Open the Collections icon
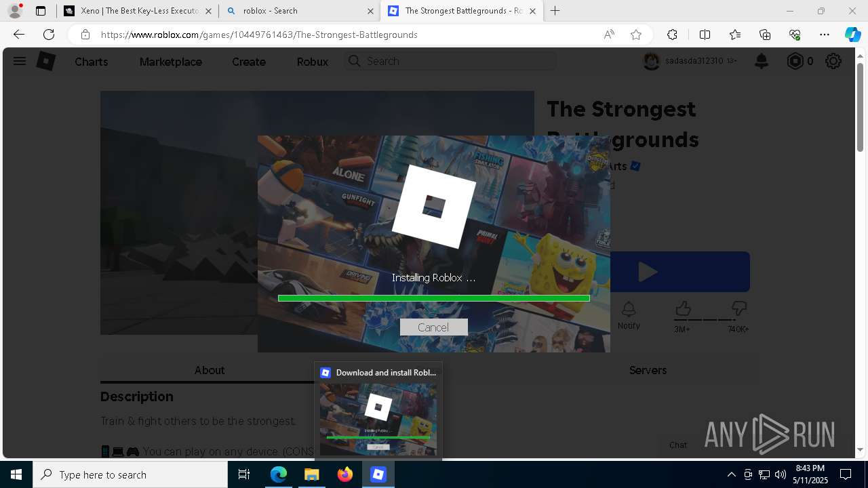This screenshot has height=488, width=868. (x=765, y=35)
